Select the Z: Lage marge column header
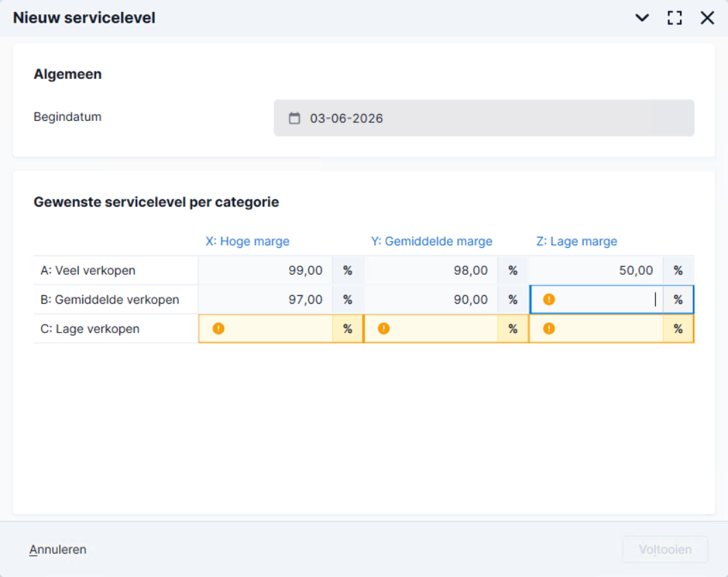 tap(577, 241)
